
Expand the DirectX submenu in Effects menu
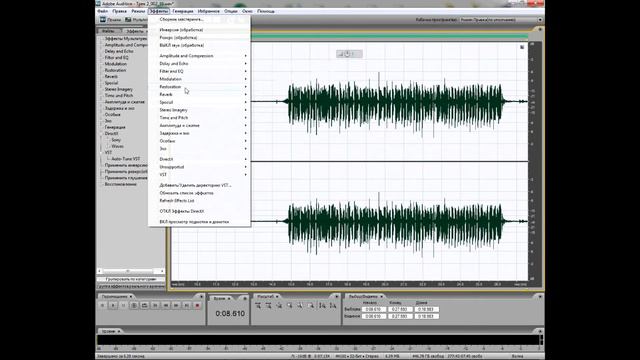(199, 159)
